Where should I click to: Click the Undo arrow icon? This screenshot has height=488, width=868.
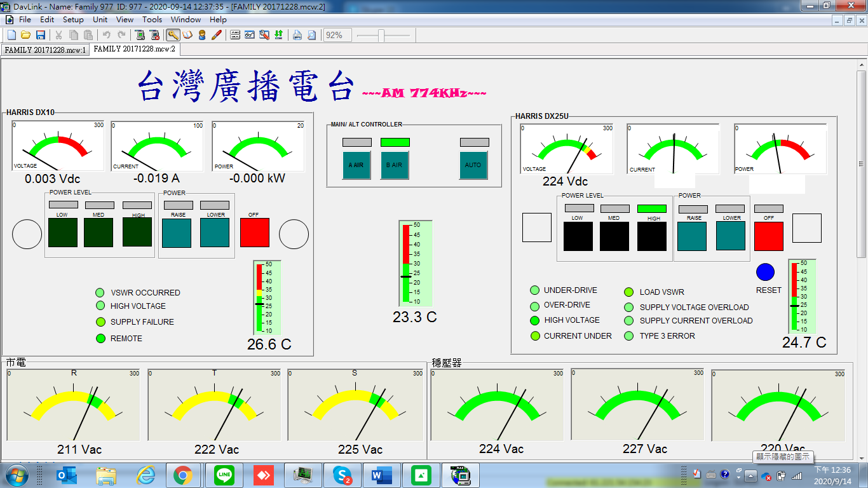click(107, 35)
